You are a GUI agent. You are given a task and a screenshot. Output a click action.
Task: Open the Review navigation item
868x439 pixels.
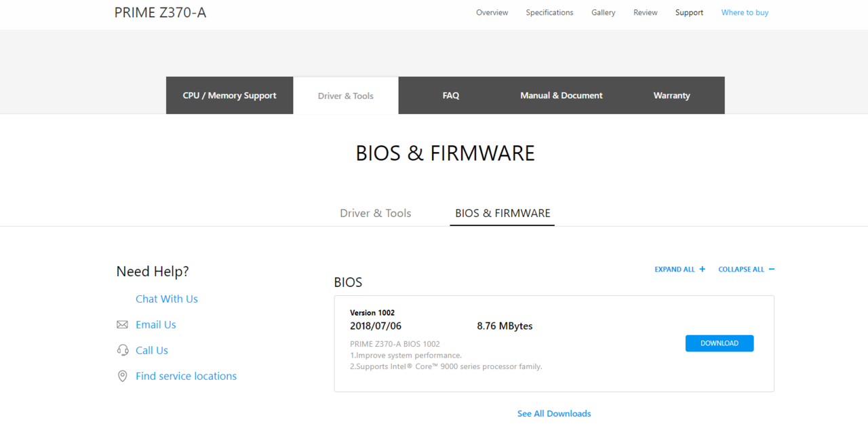pos(645,13)
